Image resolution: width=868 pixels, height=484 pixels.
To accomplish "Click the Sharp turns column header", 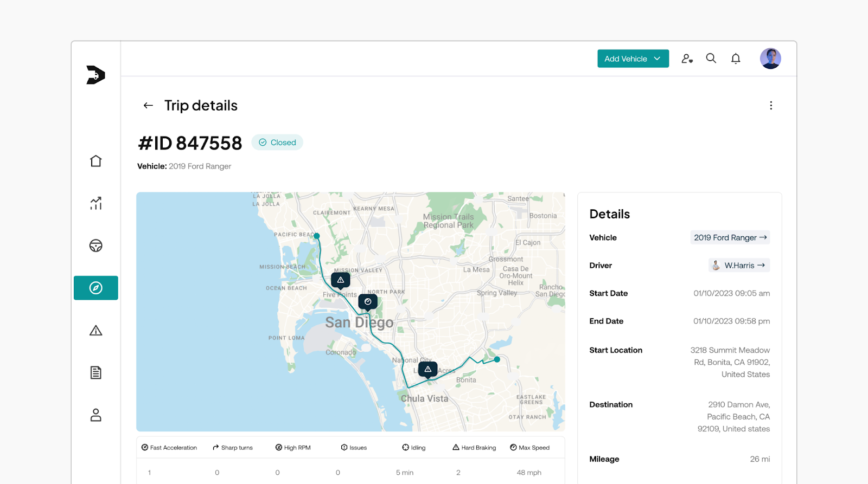I will point(233,448).
